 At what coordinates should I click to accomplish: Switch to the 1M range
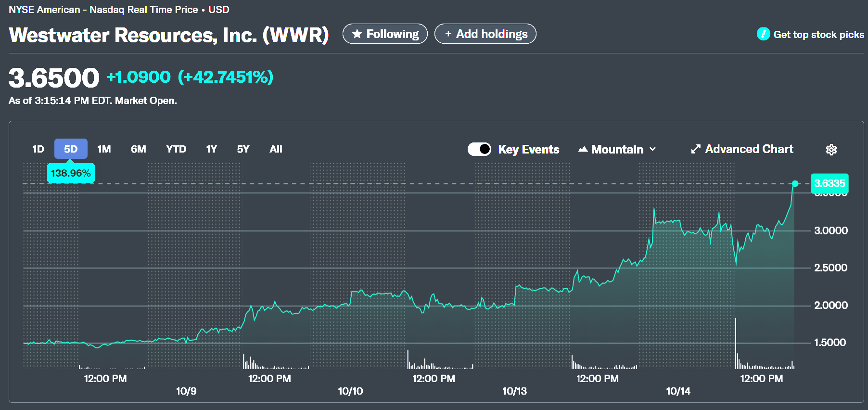point(104,149)
